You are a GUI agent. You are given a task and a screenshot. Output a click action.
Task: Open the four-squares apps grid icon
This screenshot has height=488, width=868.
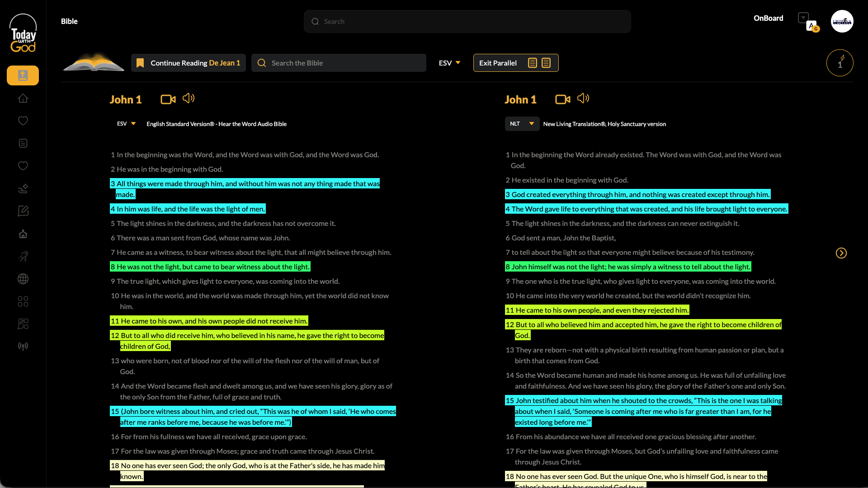point(23,301)
